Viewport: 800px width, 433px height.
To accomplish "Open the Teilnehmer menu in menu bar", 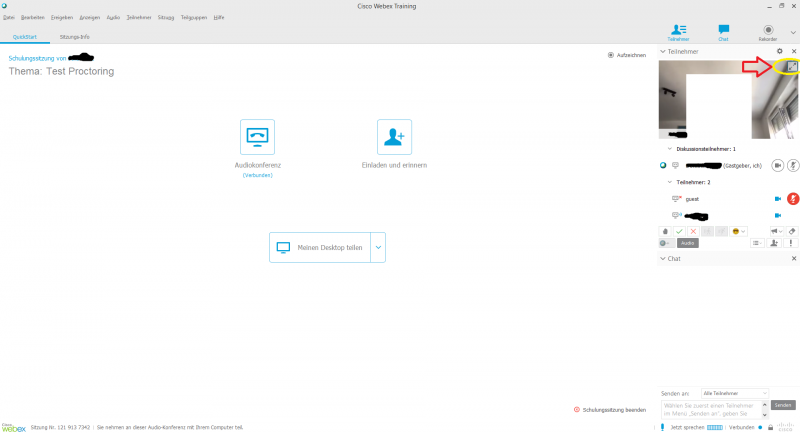I will 138,17.
